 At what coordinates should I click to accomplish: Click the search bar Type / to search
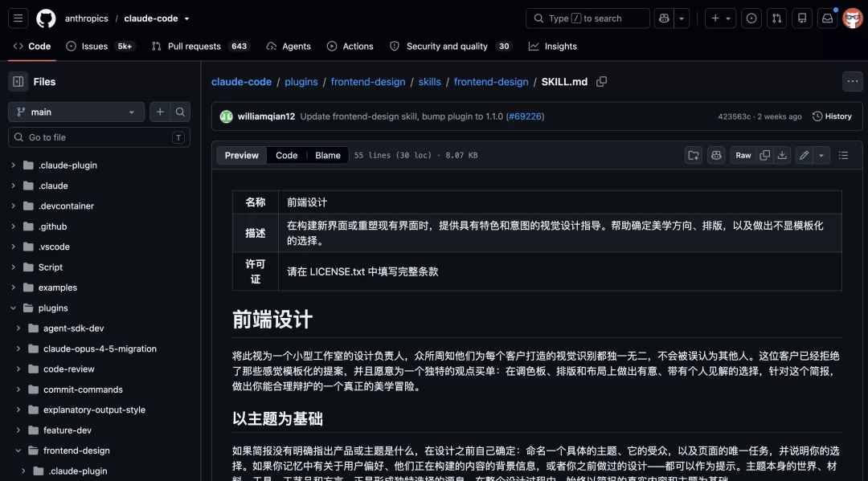(x=588, y=18)
